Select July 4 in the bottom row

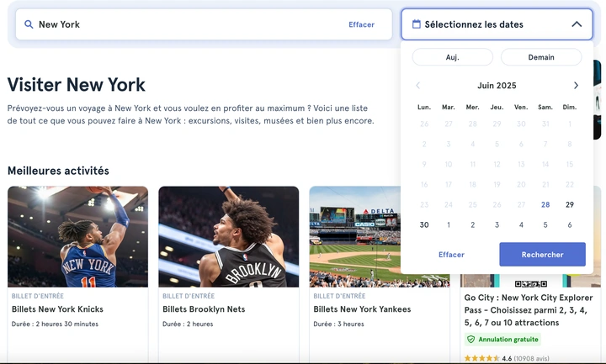(x=521, y=224)
